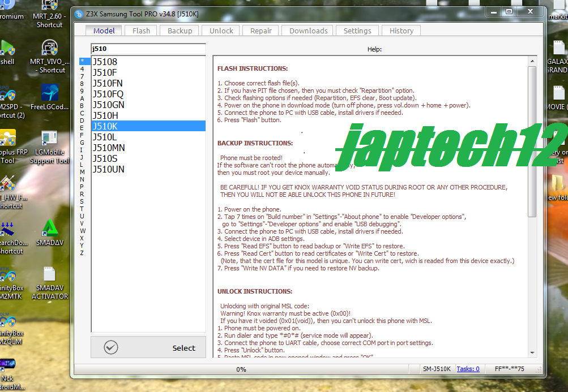Open SMADAV desktop icon
Viewport: 568px width, 392px height.
coord(50,233)
